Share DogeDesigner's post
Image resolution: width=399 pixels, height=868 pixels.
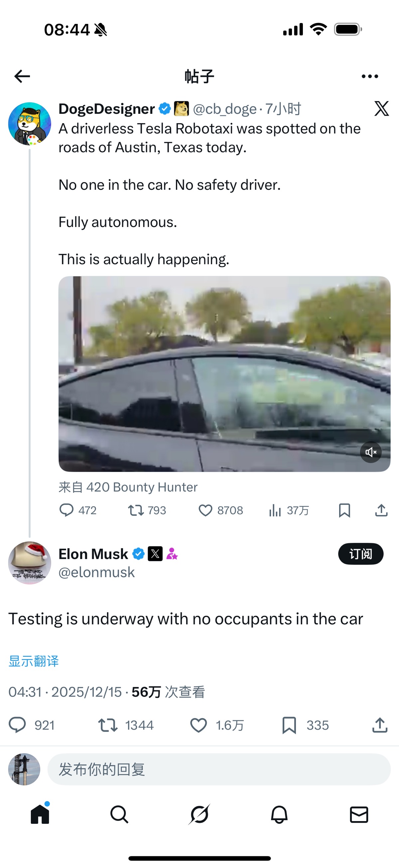[x=381, y=510]
